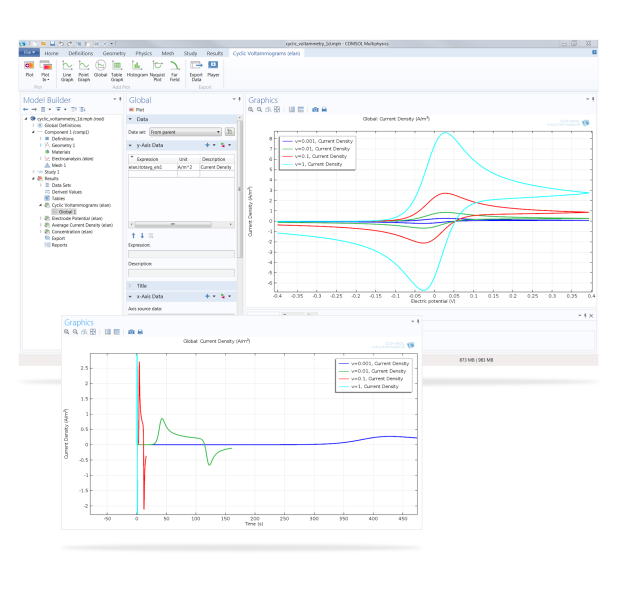
Task: Expand the Title section
Action: (132, 285)
